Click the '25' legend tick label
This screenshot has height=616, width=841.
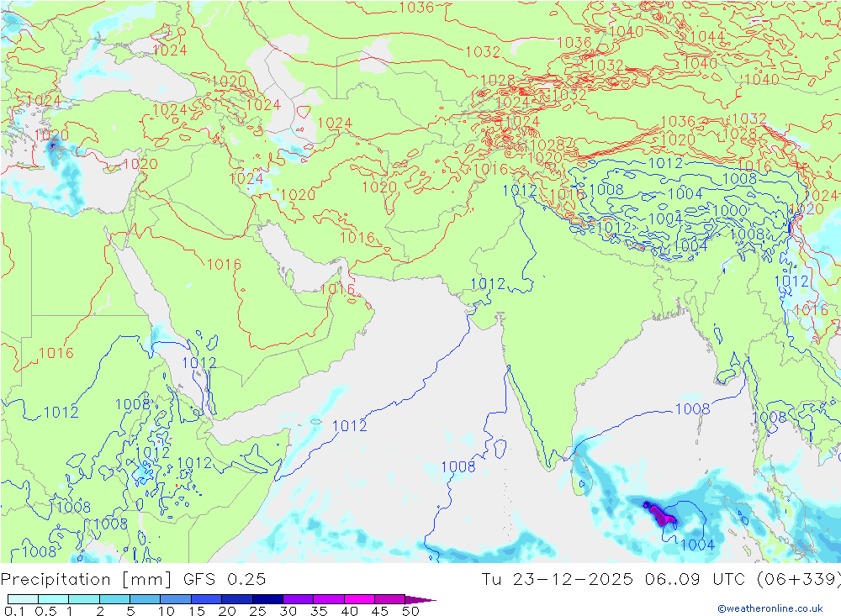pyautogui.click(x=257, y=611)
